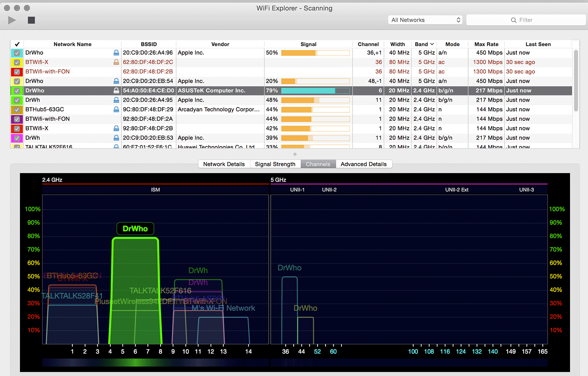588x376 pixels.
Task: Click lock icon on DrWho 20:C9:D0:20:EB:54 row
Action: point(116,81)
